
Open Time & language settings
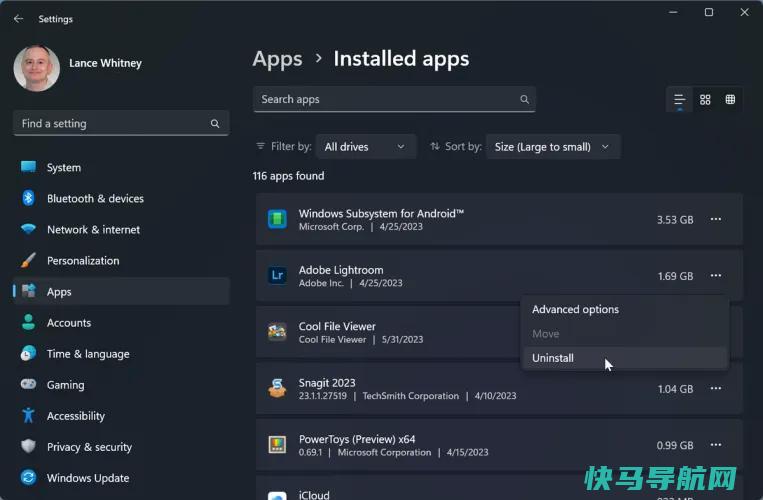121,354
